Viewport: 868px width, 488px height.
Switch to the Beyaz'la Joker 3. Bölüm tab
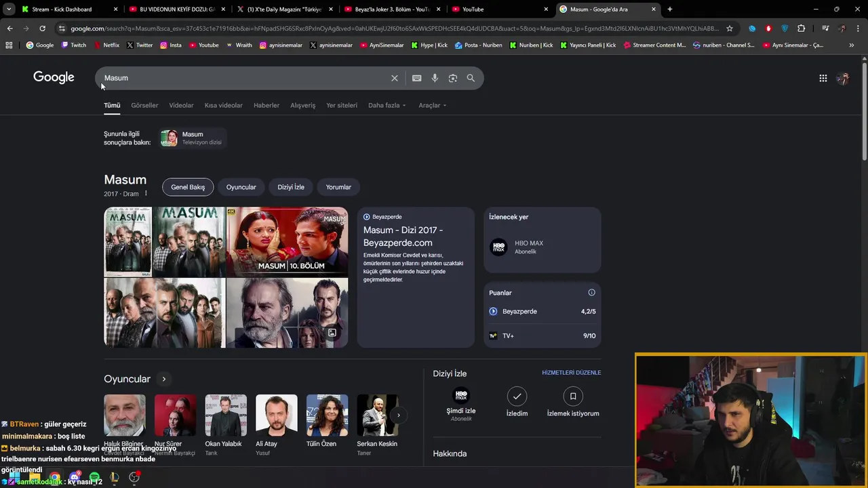tap(393, 9)
